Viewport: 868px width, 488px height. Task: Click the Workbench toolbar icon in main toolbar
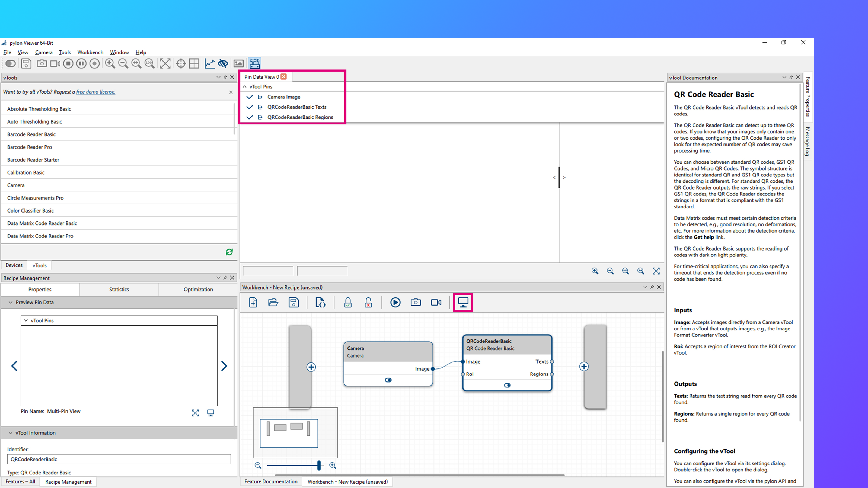point(254,63)
